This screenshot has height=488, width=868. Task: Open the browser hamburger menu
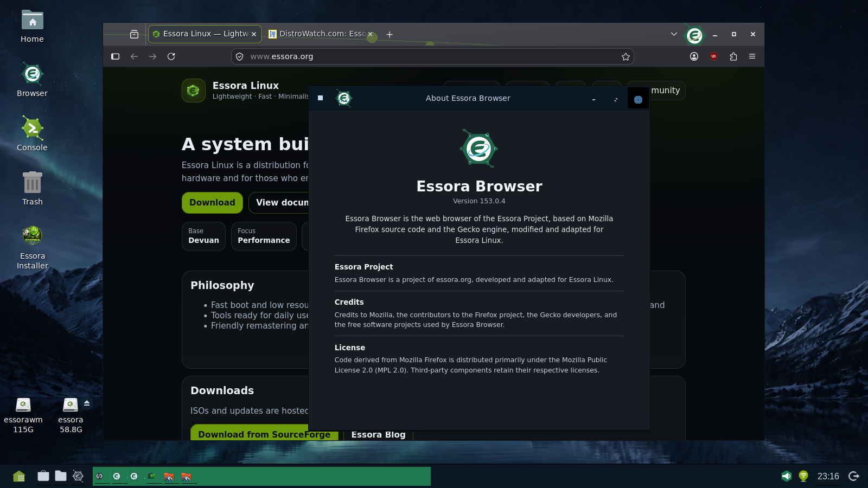pos(752,56)
